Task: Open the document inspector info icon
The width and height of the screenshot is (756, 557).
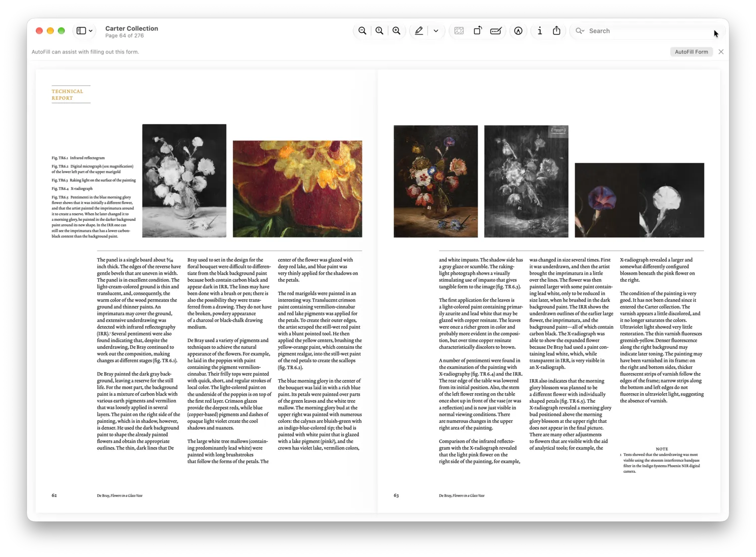Action: (x=540, y=31)
